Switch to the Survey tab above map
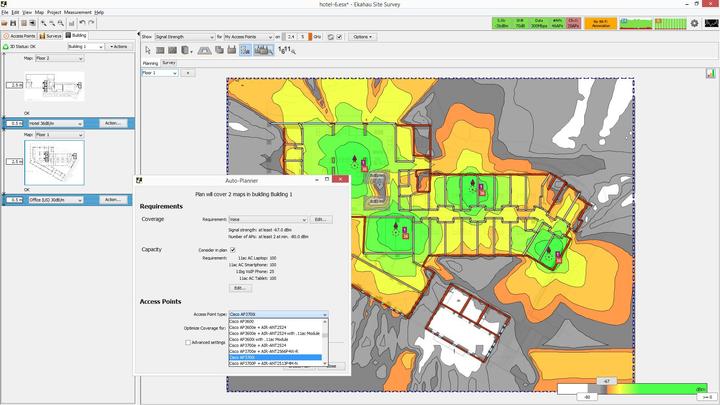720x405 pixels. coord(169,63)
